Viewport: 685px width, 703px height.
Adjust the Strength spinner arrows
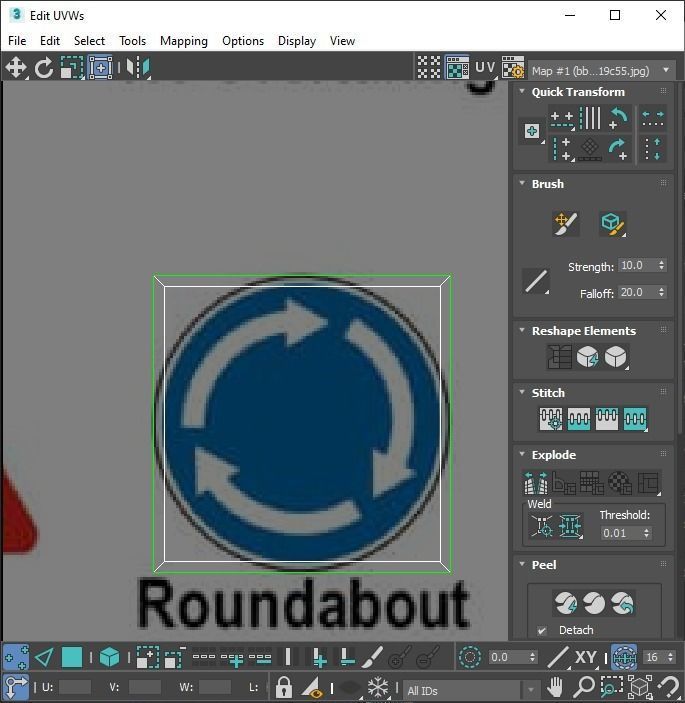point(662,265)
